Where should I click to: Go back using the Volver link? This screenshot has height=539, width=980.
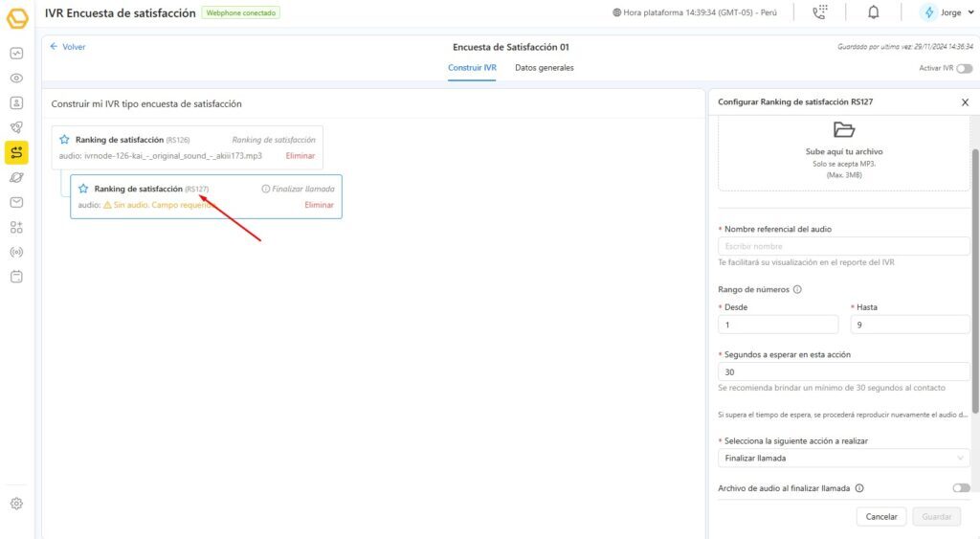click(x=67, y=46)
